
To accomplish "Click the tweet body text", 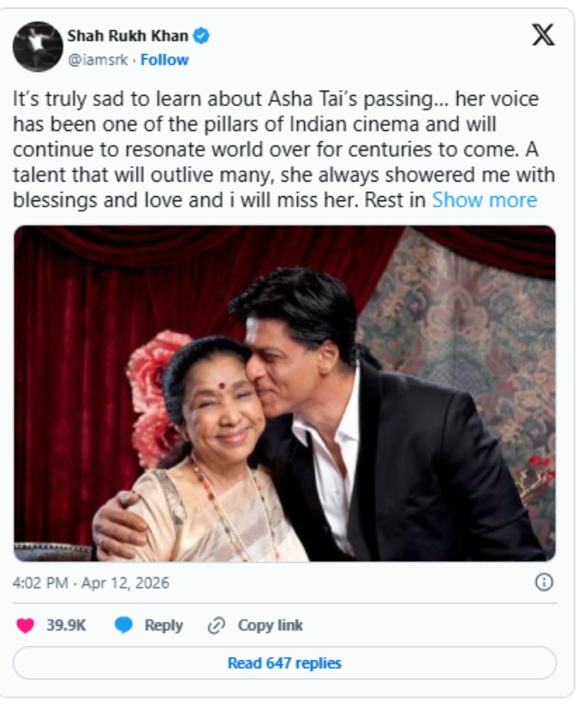I will click(283, 150).
